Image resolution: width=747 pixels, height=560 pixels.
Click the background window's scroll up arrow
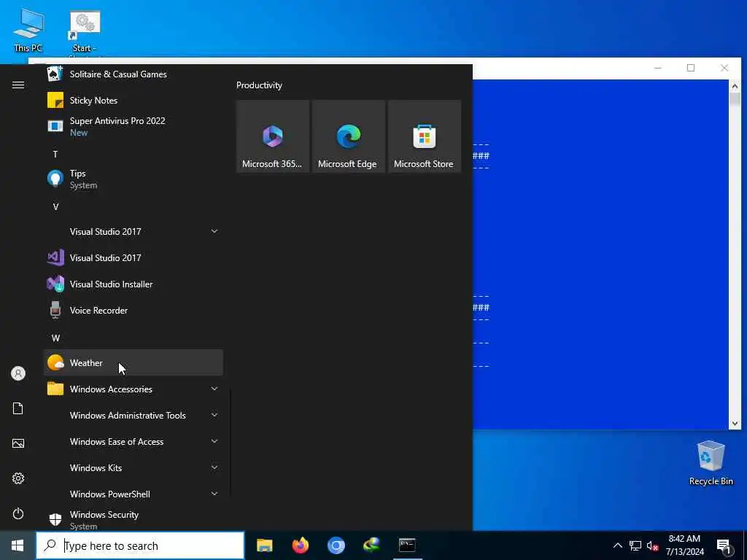(x=734, y=86)
